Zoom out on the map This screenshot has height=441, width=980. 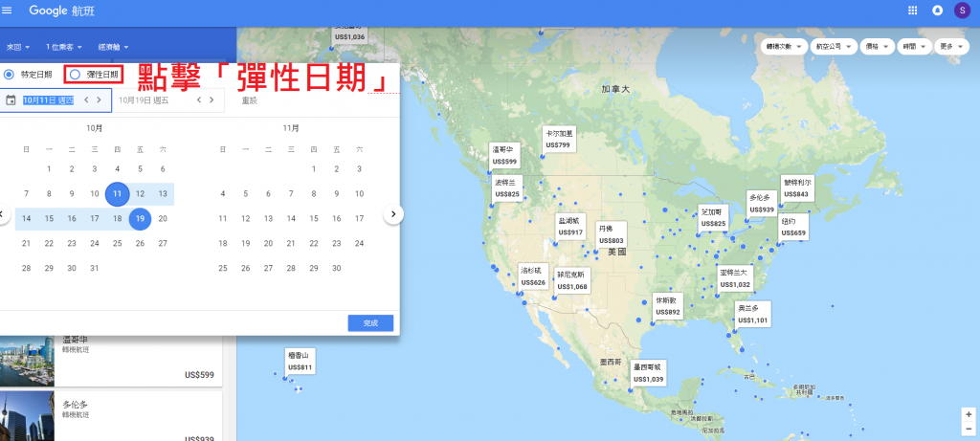point(969,429)
